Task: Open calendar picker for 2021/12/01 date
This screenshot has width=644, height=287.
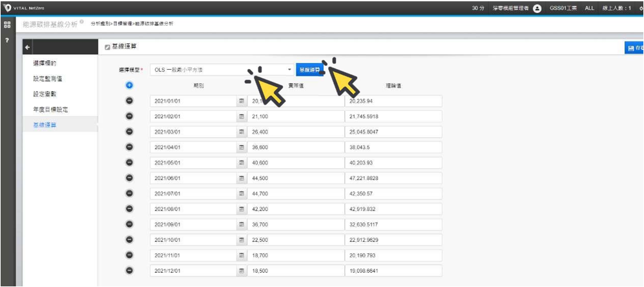Action: pos(242,271)
